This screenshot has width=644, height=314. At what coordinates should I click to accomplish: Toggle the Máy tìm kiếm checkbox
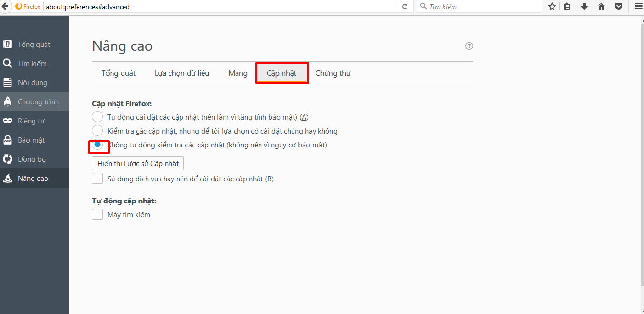click(98, 214)
